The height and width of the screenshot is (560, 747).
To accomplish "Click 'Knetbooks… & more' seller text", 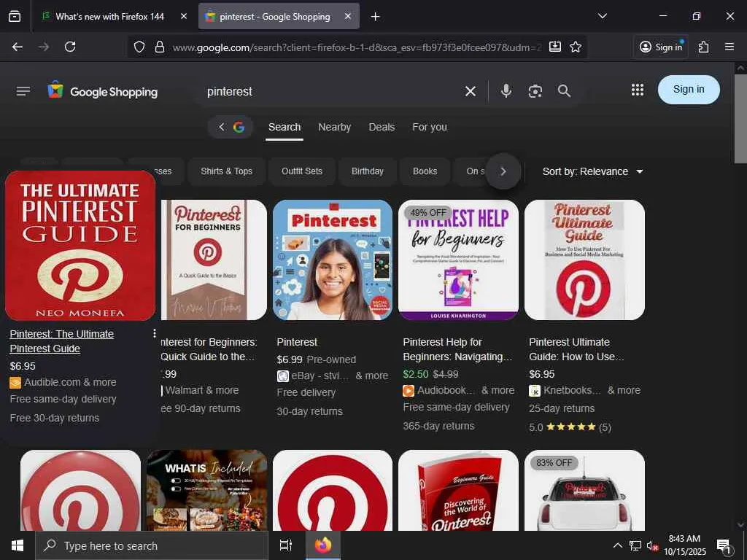I will tap(592, 391).
